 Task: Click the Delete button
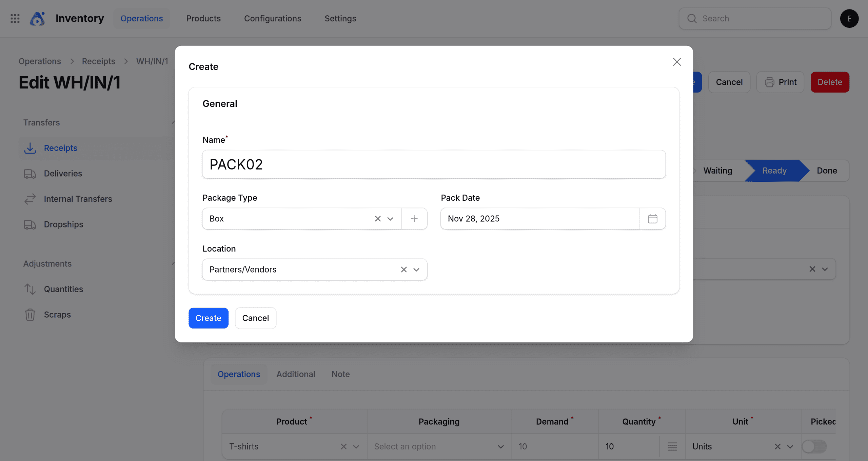830,82
